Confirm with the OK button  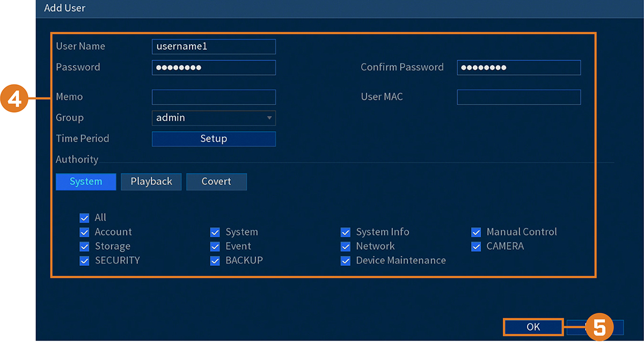tap(533, 327)
